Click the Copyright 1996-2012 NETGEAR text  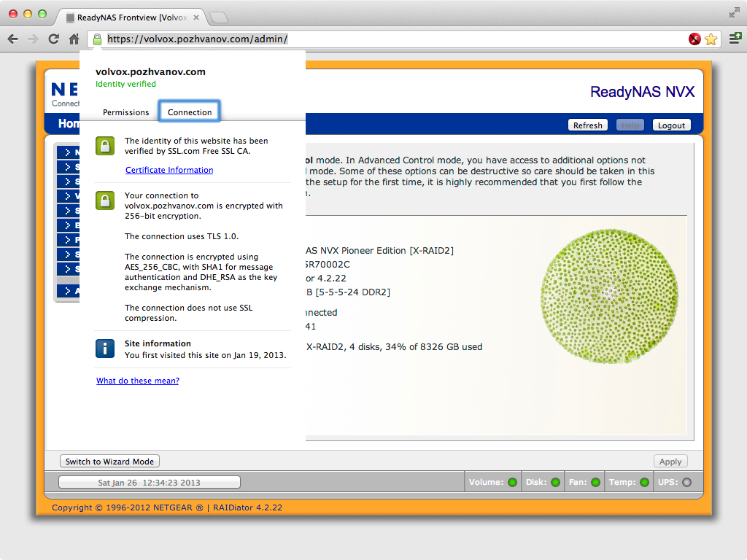128,507
